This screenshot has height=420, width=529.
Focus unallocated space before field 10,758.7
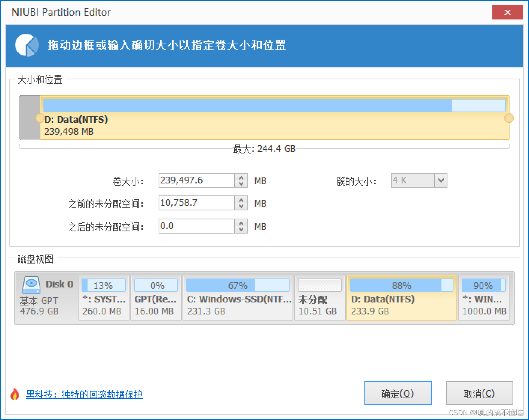tap(197, 203)
